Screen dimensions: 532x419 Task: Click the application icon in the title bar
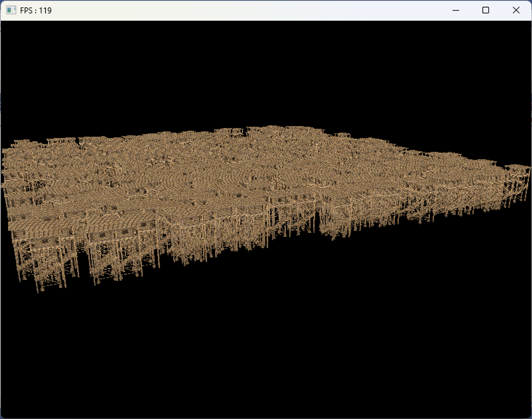pyautogui.click(x=11, y=10)
